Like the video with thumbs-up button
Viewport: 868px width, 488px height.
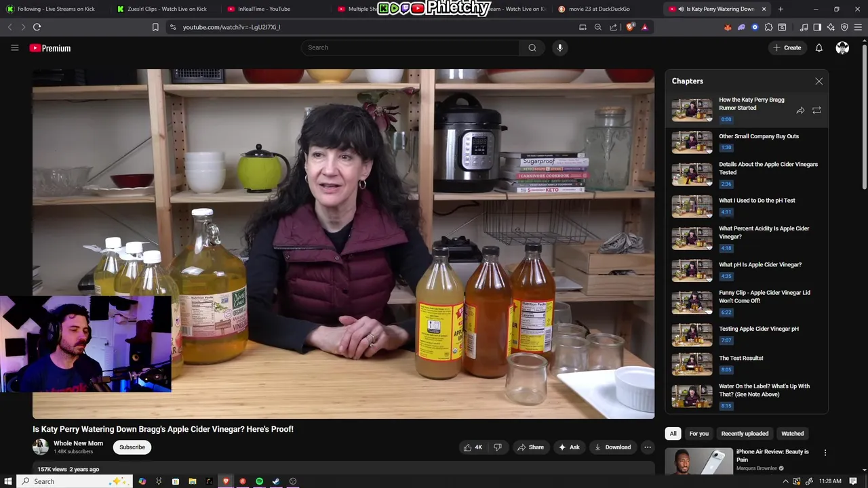[473, 447]
